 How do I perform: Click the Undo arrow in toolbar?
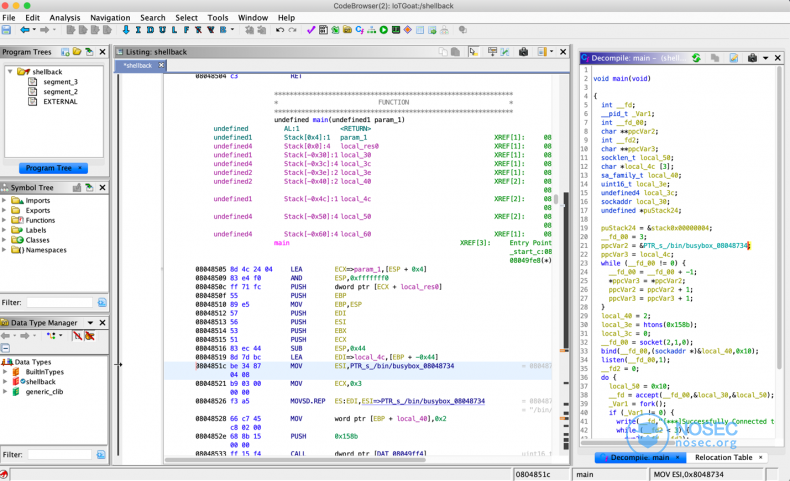280,30
